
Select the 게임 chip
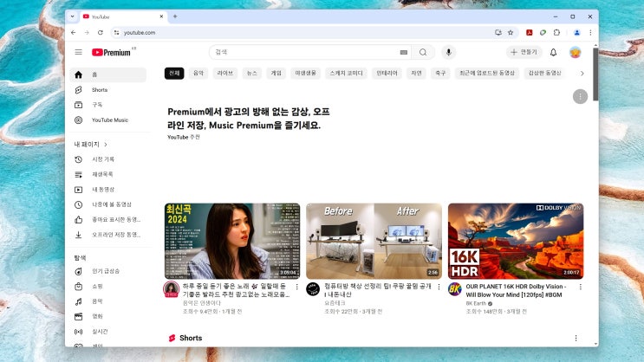tap(276, 73)
